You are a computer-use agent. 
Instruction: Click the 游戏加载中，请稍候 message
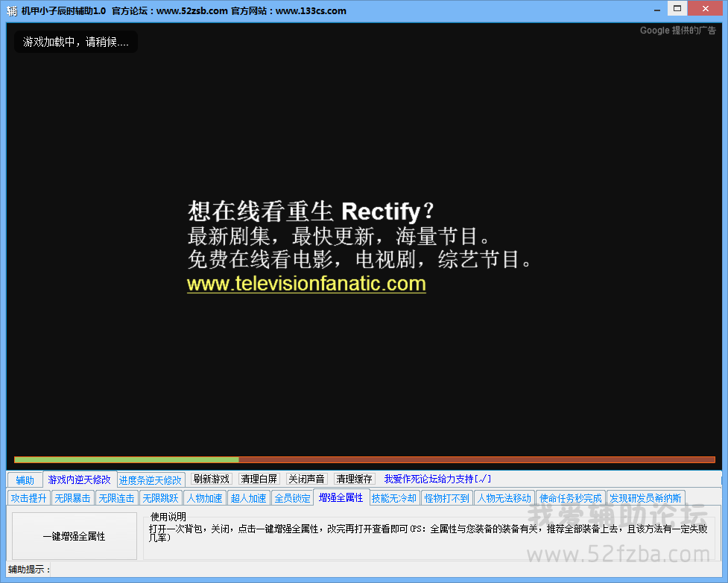point(76,42)
